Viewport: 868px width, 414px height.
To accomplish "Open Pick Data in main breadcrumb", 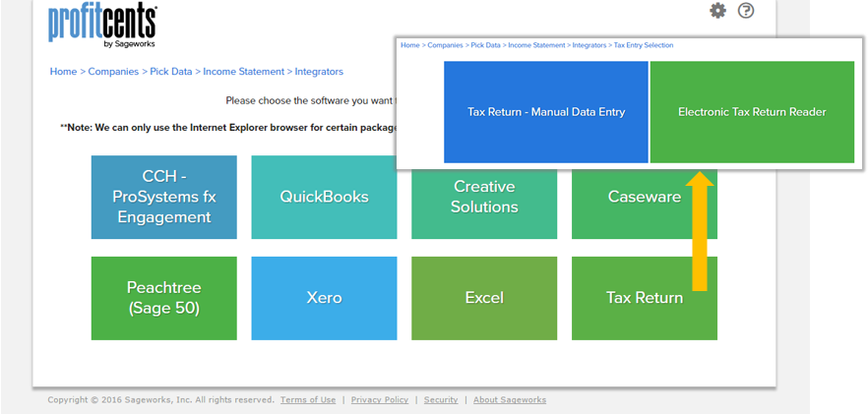I will pyautogui.click(x=171, y=72).
